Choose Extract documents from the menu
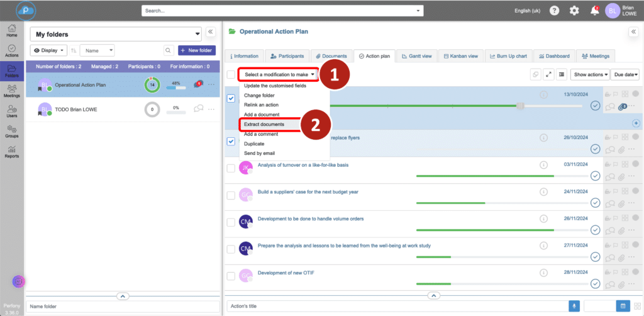Viewport: 644px width, 316px height. [x=264, y=125]
